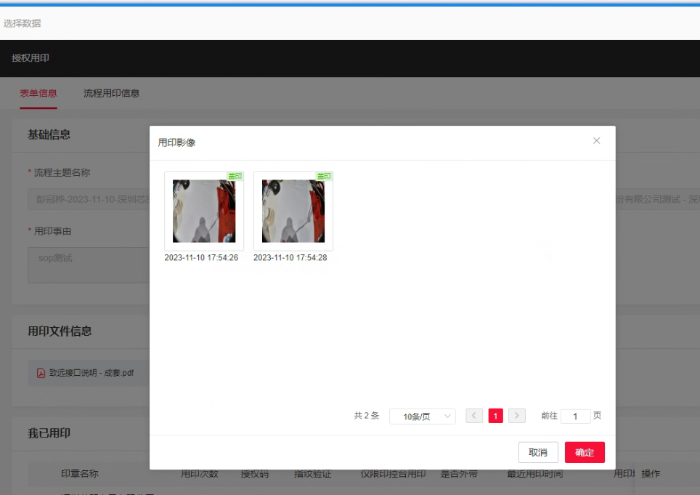The height and width of the screenshot is (495, 700).
Task: Click green 盖印 tag on first image
Action: coord(236,176)
